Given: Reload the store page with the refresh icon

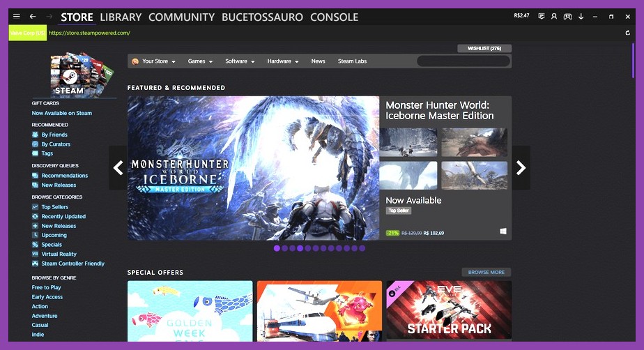Looking at the screenshot, I should point(627,33).
